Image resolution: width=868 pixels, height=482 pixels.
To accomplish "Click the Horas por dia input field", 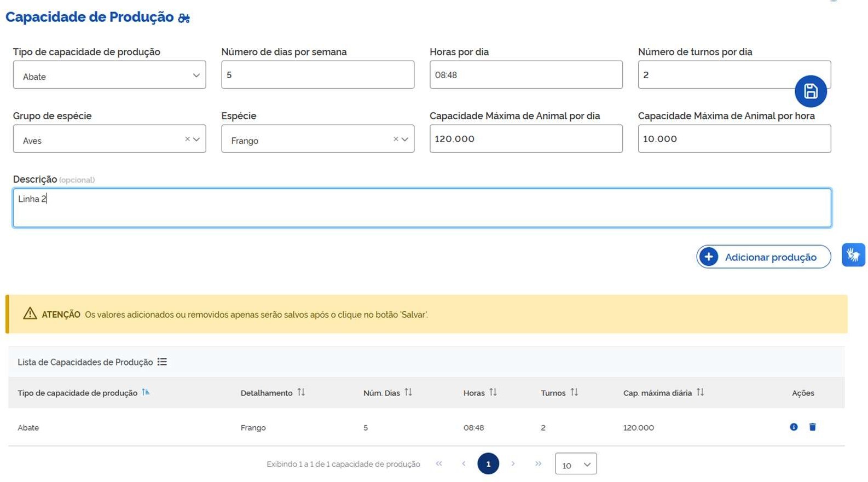I will [525, 75].
